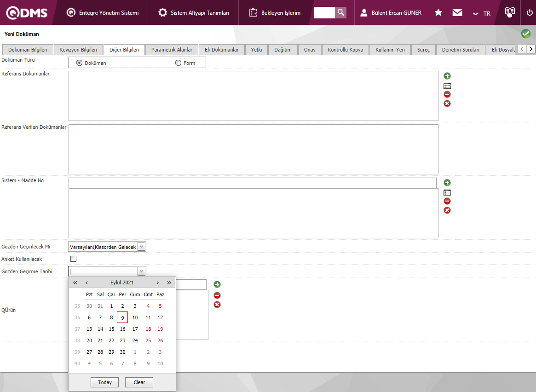Click Gözden Geçirme Tarihi date field
The image size is (536, 392).
click(103, 271)
